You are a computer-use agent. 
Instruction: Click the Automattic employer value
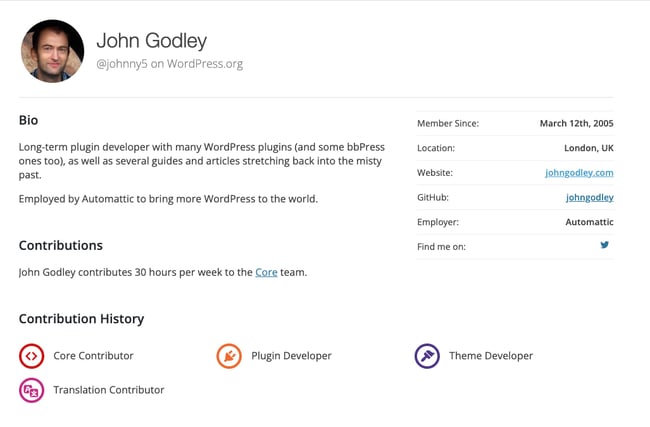coord(588,222)
